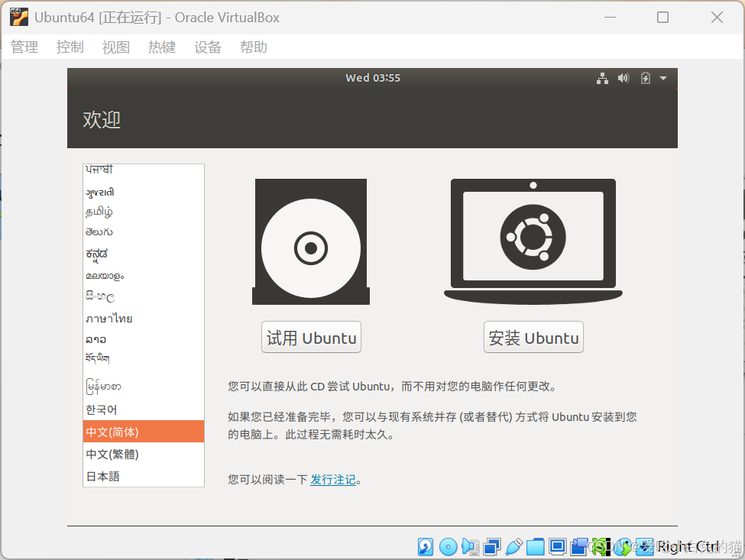The image size is (745, 560).
Task: Maximize the VirtualBox window
Action: click(x=662, y=17)
